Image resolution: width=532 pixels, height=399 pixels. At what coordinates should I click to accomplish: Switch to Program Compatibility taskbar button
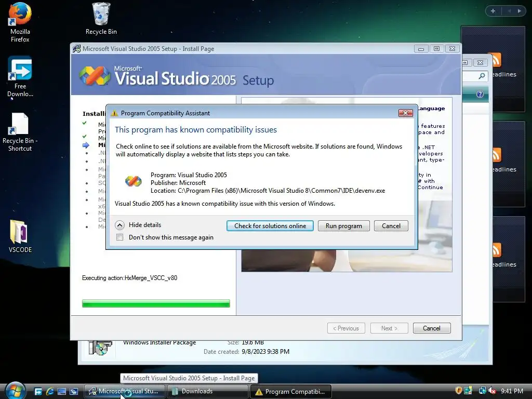click(x=291, y=392)
